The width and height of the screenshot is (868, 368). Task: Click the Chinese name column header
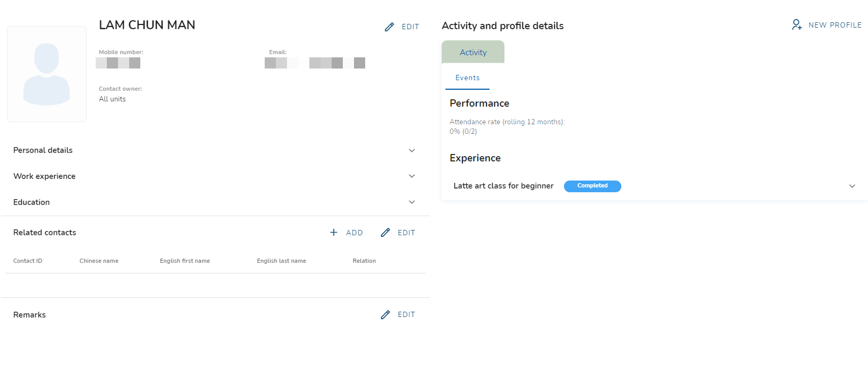(x=99, y=261)
